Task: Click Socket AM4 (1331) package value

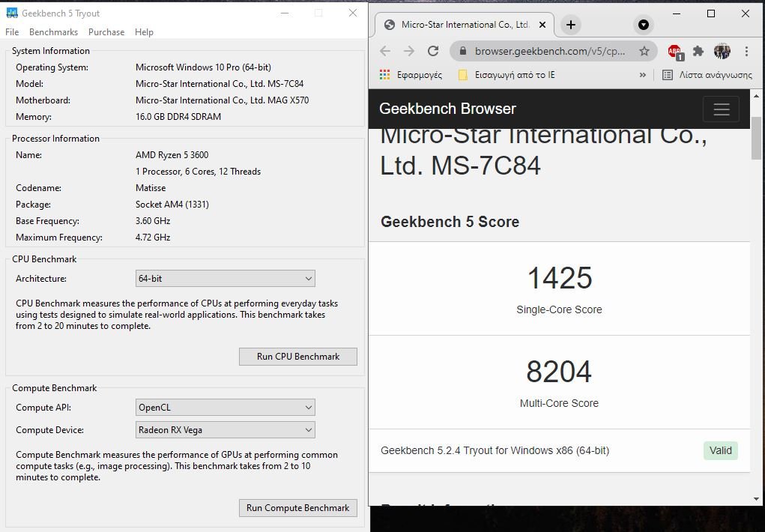Action: pyautogui.click(x=172, y=205)
